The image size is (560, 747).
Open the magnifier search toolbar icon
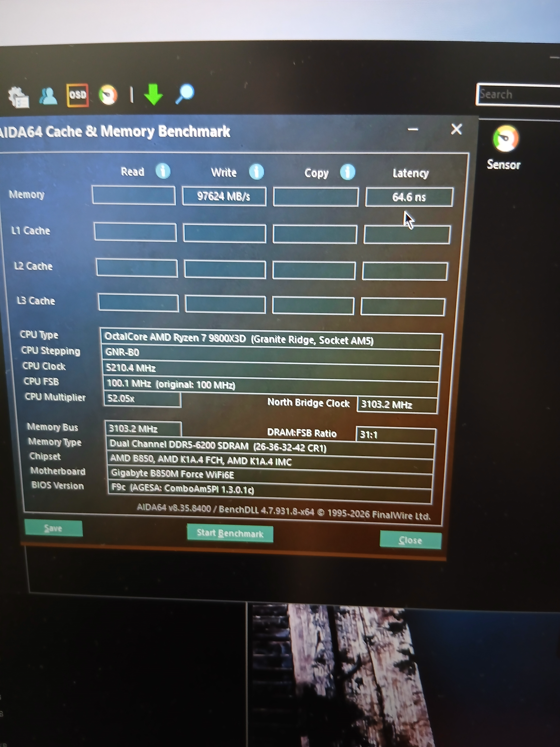pyautogui.click(x=185, y=93)
